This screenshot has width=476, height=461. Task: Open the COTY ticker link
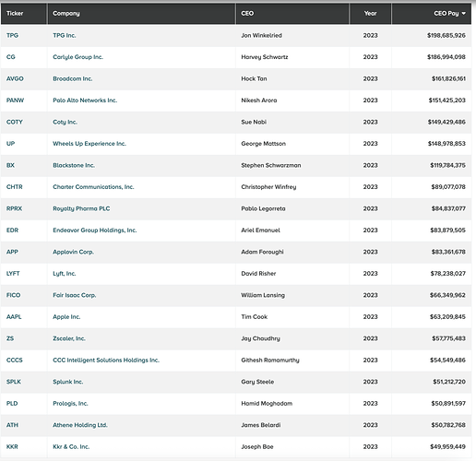(x=15, y=122)
